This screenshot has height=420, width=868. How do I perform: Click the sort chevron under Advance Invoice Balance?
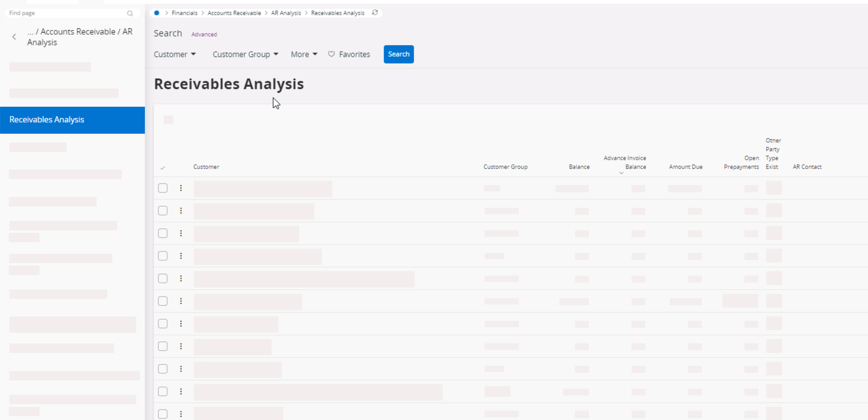click(x=621, y=173)
